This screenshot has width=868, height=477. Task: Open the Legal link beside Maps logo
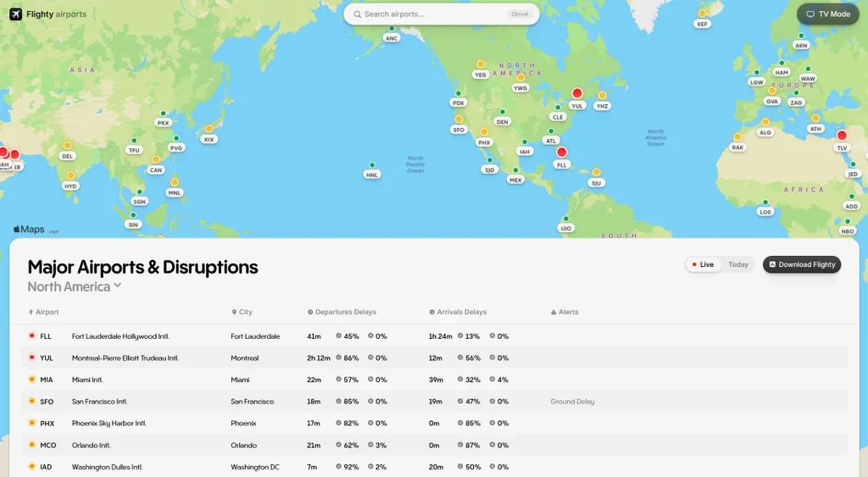pos(53,231)
